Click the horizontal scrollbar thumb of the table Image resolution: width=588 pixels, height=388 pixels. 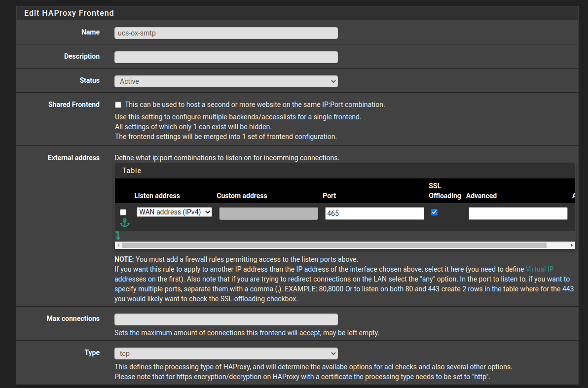click(334, 245)
